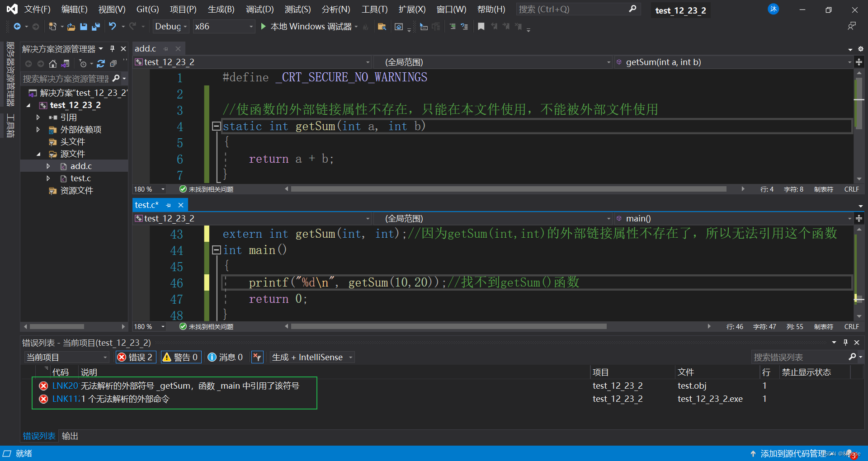Viewport: 868px width, 461px height.
Task: Open the 工具箱 side tab
Action: tap(10, 126)
